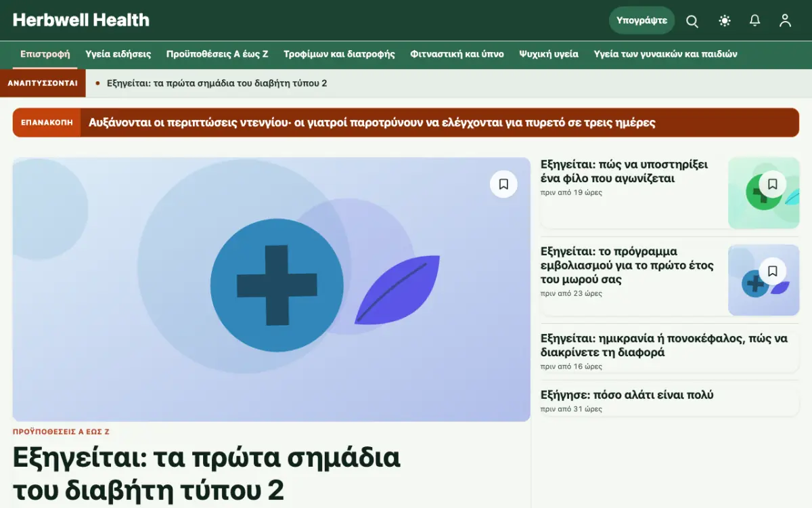Viewport: 812px width, 508px height.
Task: Open the Υγεία ειδήσεις nav section
Action: coord(118,54)
